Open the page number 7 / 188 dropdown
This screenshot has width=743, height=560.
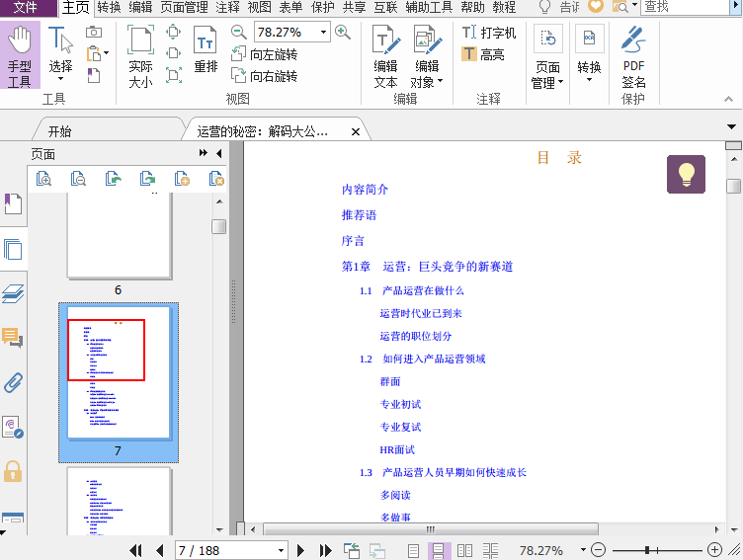pyautogui.click(x=281, y=550)
